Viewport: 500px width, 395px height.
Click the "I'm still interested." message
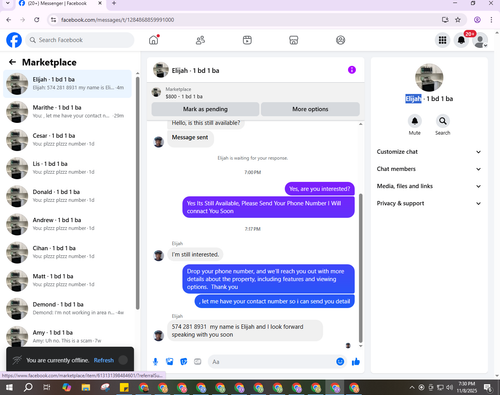coord(195,254)
